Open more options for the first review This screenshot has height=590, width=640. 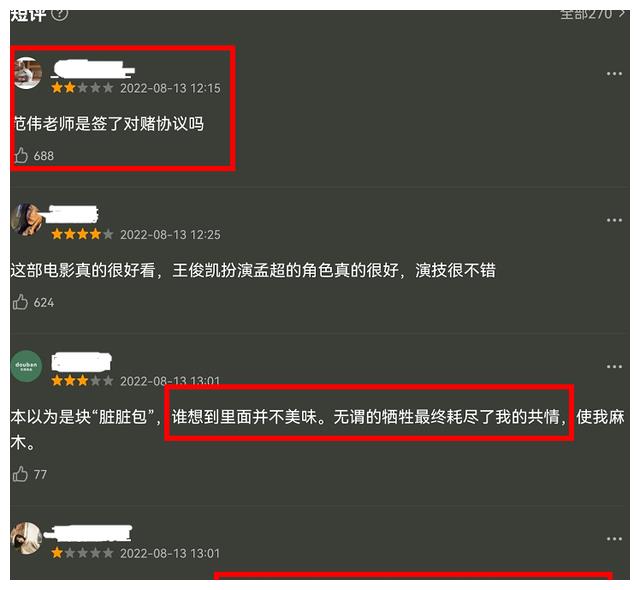coord(614,74)
